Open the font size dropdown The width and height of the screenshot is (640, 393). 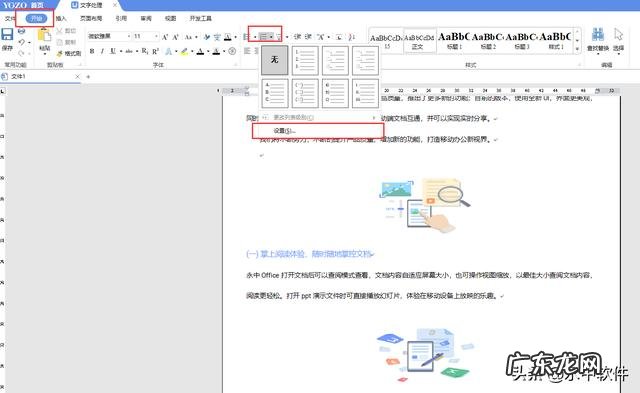(156, 36)
